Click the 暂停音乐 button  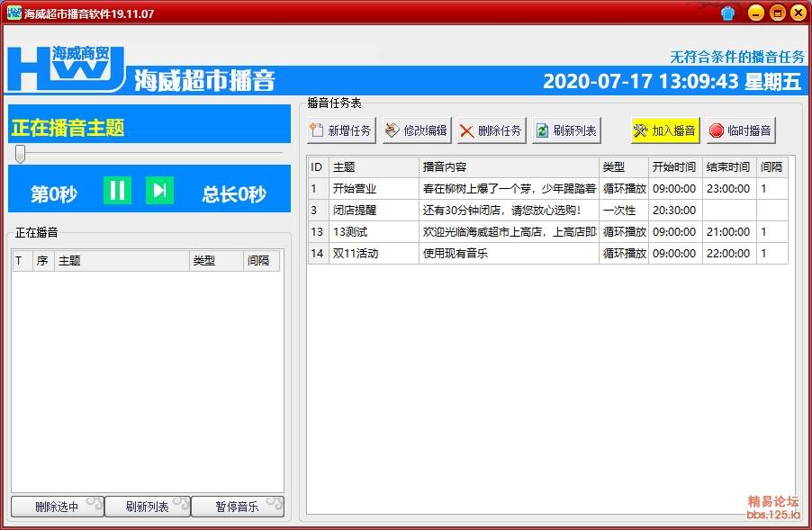[238, 507]
